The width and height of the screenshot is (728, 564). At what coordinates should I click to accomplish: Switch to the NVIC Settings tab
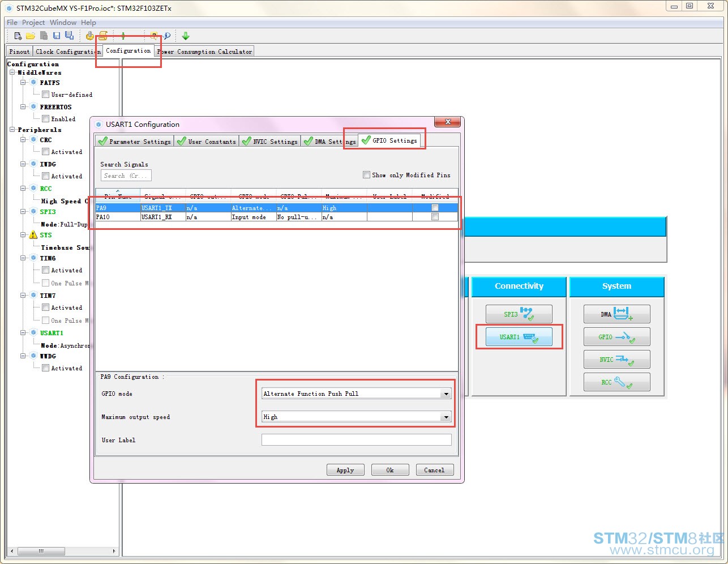pos(270,142)
